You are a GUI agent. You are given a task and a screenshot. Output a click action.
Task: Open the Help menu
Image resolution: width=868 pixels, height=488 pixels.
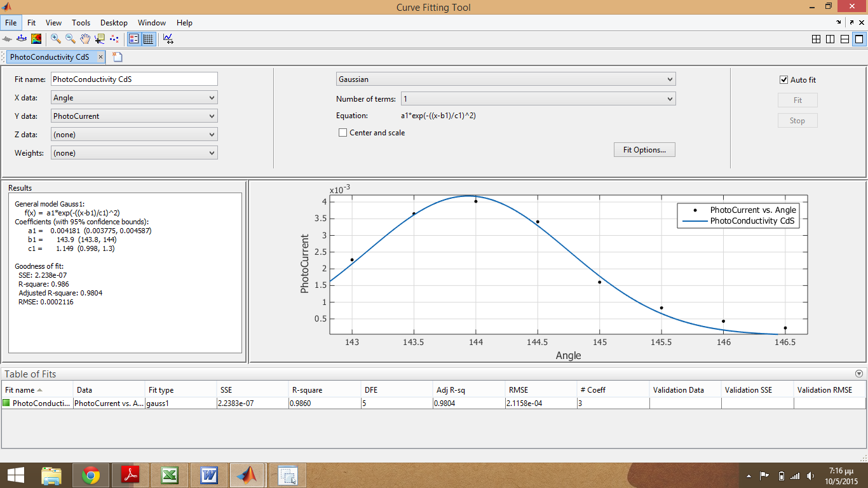click(x=184, y=22)
